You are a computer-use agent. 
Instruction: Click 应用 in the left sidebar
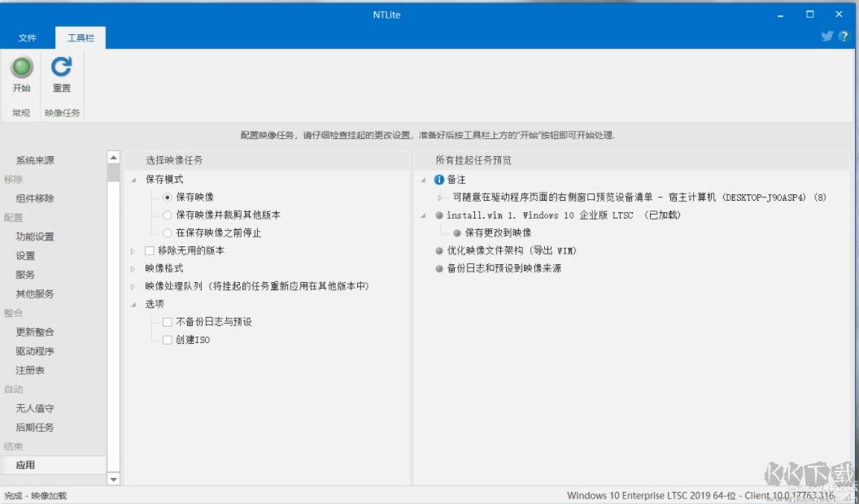click(x=26, y=465)
